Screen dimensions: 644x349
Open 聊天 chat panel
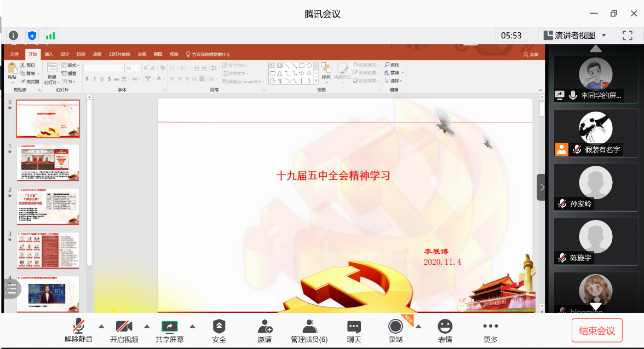tap(354, 331)
